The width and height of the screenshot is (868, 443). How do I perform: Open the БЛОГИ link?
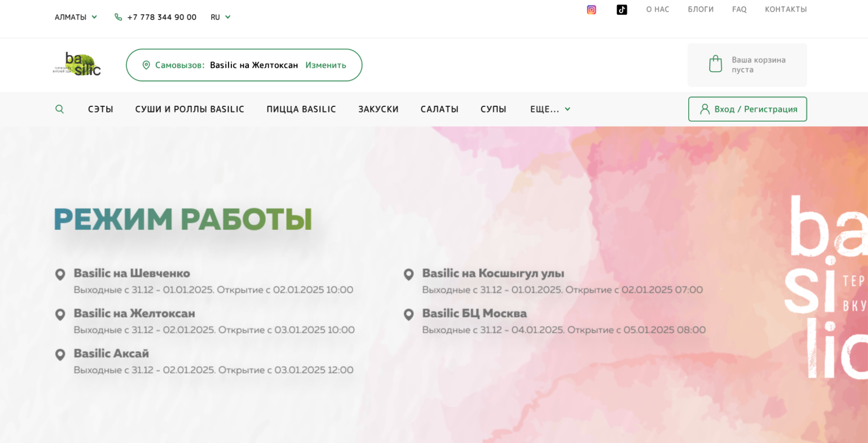[700, 9]
